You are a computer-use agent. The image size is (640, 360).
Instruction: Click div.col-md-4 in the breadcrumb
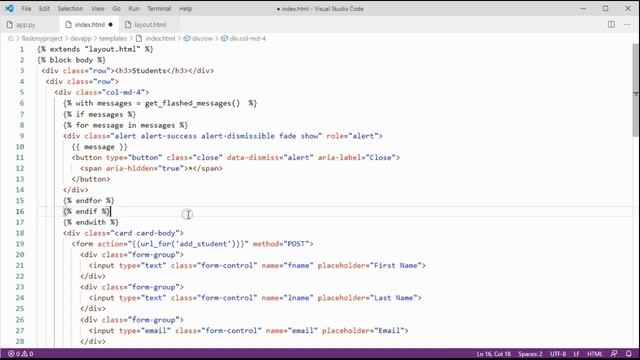pos(248,38)
